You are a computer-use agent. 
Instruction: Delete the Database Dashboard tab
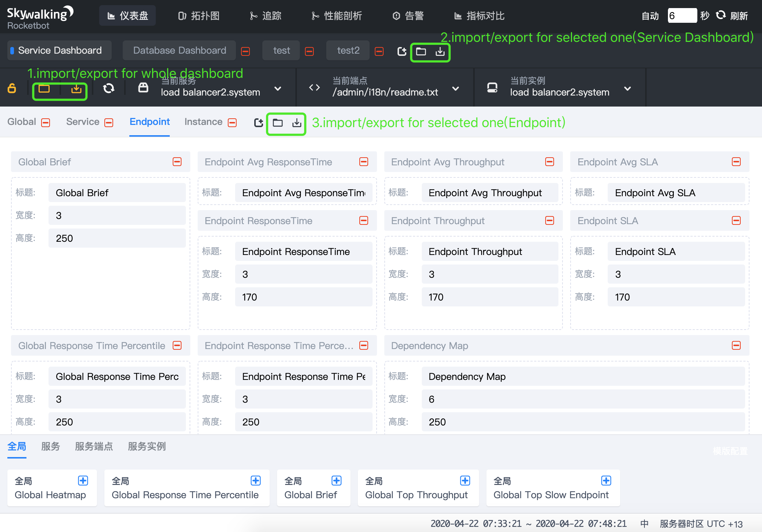click(x=245, y=51)
